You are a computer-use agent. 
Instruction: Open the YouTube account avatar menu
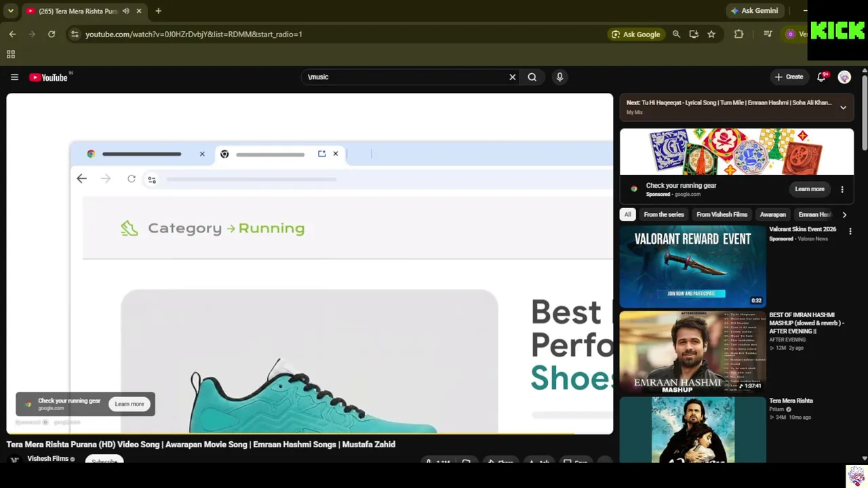click(844, 77)
